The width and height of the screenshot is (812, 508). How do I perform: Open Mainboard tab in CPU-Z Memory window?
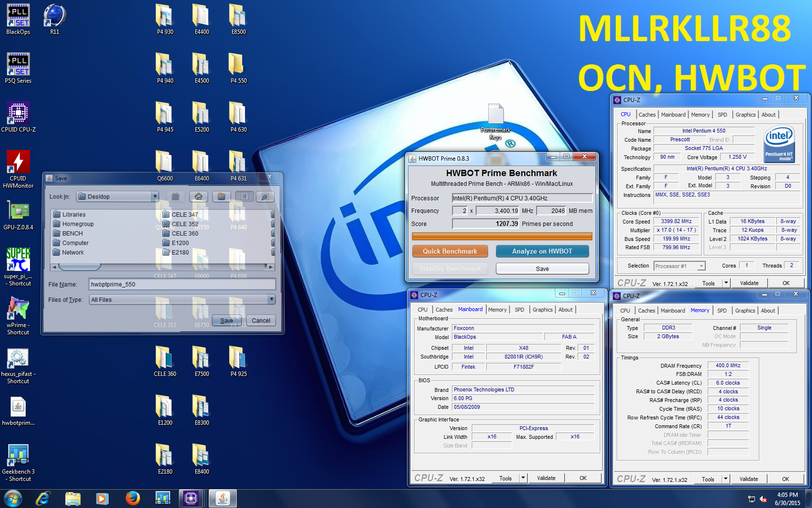coord(673,311)
